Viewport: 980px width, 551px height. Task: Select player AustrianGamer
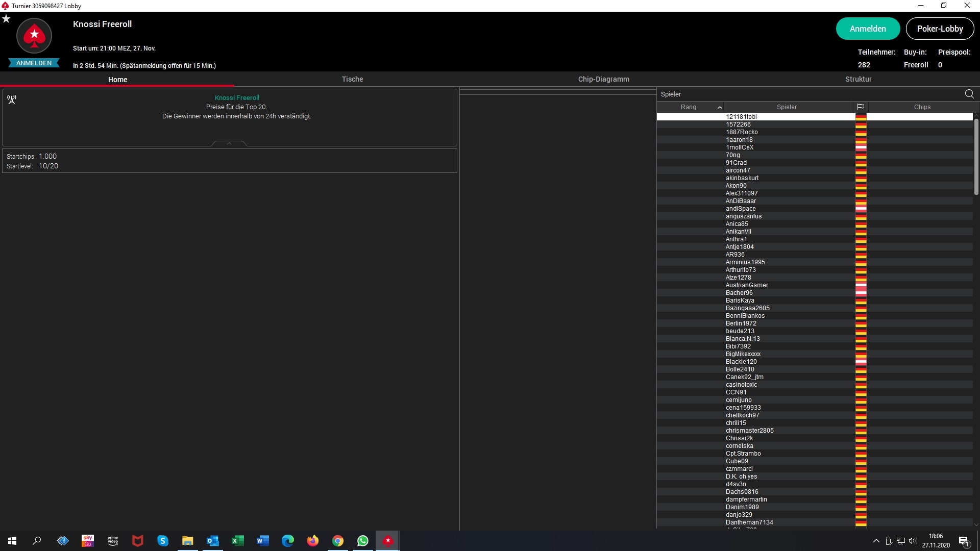click(x=815, y=285)
